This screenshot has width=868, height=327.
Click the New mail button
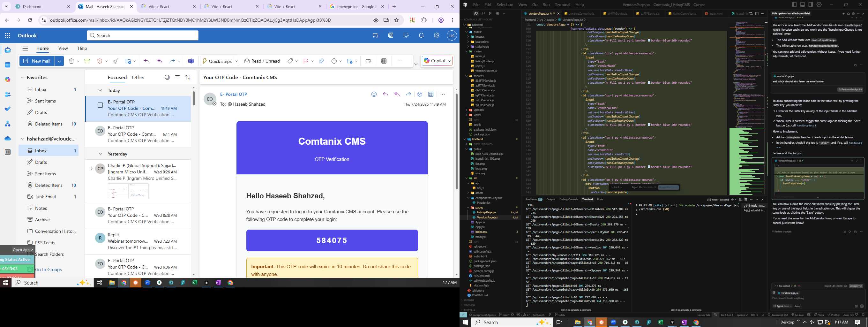(x=37, y=61)
